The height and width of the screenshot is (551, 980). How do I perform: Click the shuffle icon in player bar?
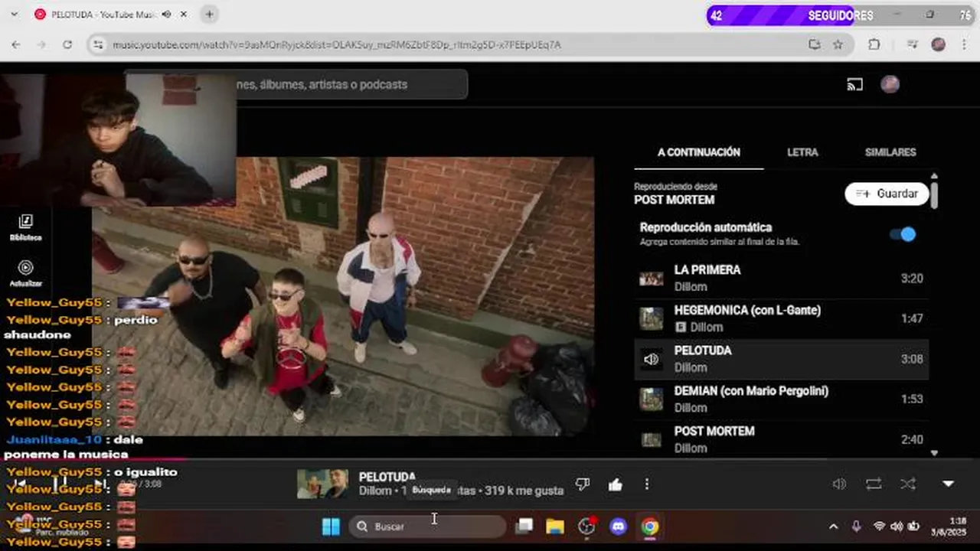[x=908, y=484]
